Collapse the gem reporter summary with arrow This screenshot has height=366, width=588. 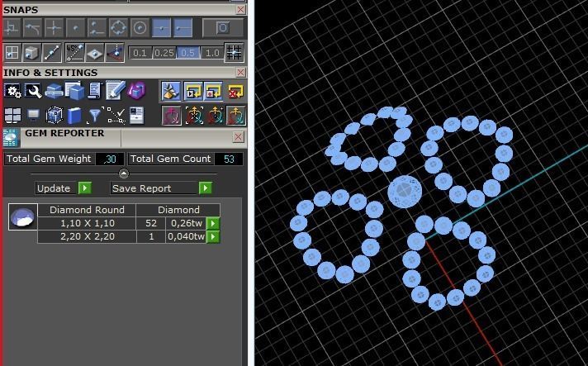[124, 173]
